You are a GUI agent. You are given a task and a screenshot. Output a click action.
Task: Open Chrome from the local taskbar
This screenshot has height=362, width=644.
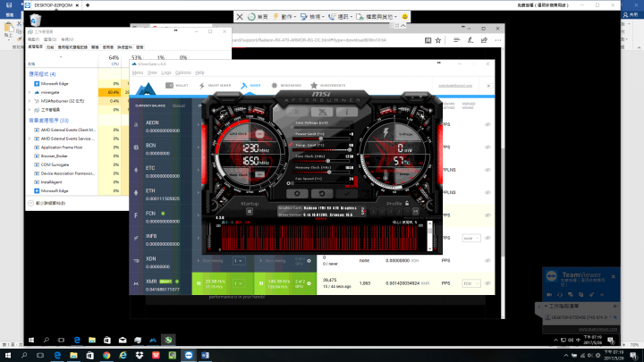[x=106, y=356]
